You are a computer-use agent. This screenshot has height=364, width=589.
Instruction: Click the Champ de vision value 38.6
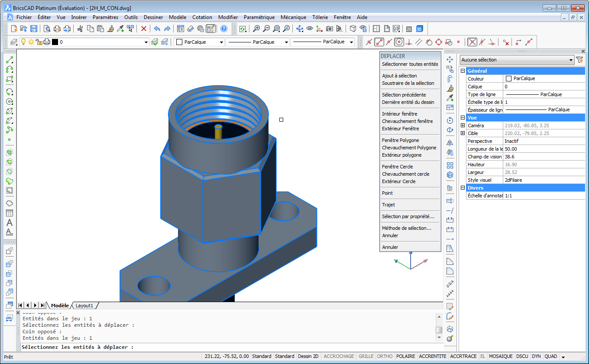544,157
